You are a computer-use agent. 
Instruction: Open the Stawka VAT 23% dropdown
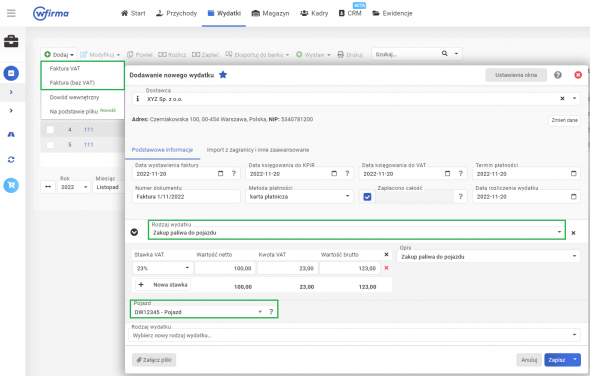(163, 268)
